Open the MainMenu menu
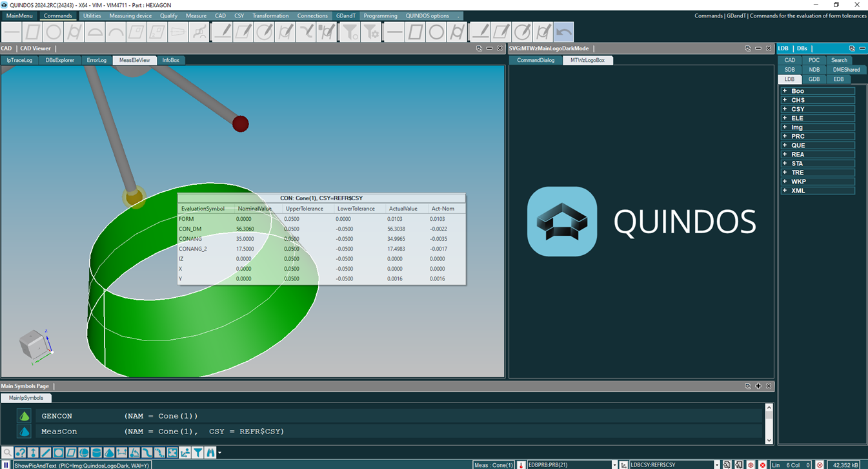868x469 pixels. [x=19, y=16]
